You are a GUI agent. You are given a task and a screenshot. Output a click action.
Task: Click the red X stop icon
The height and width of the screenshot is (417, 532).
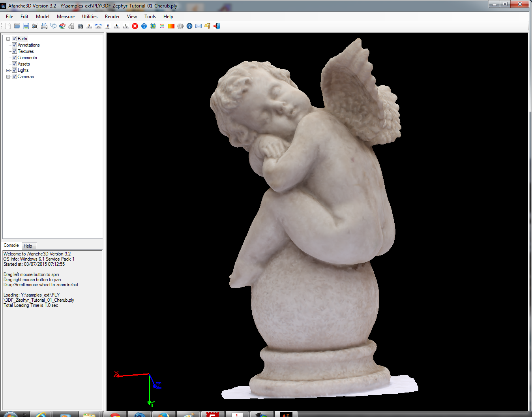click(135, 26)
